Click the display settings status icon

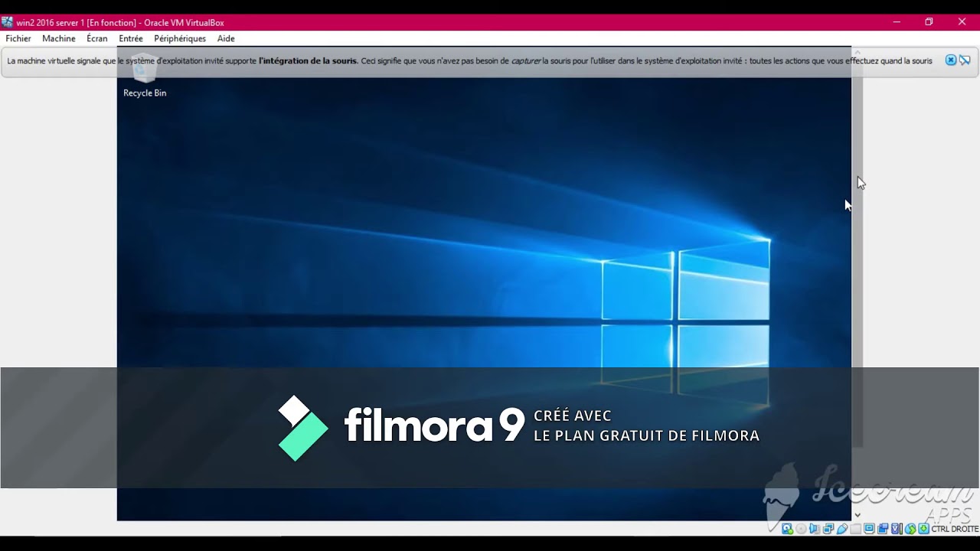[x=870, y=529]
